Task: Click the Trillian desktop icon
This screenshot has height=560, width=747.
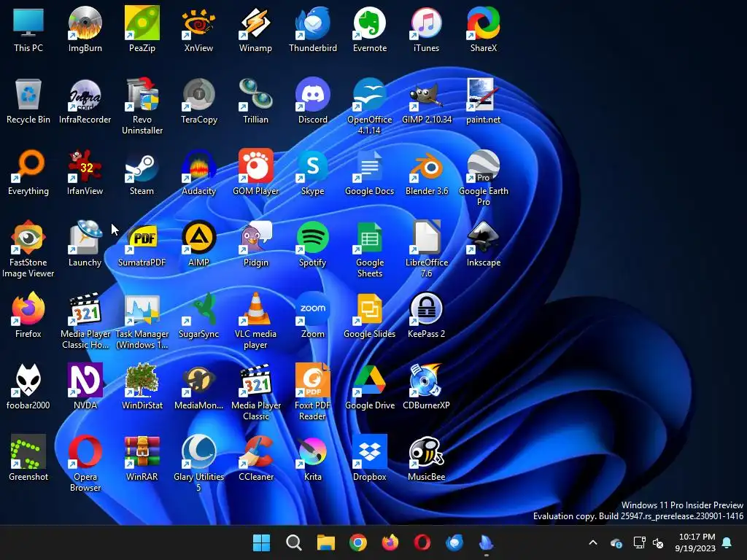Action: [x=256, y=94]
